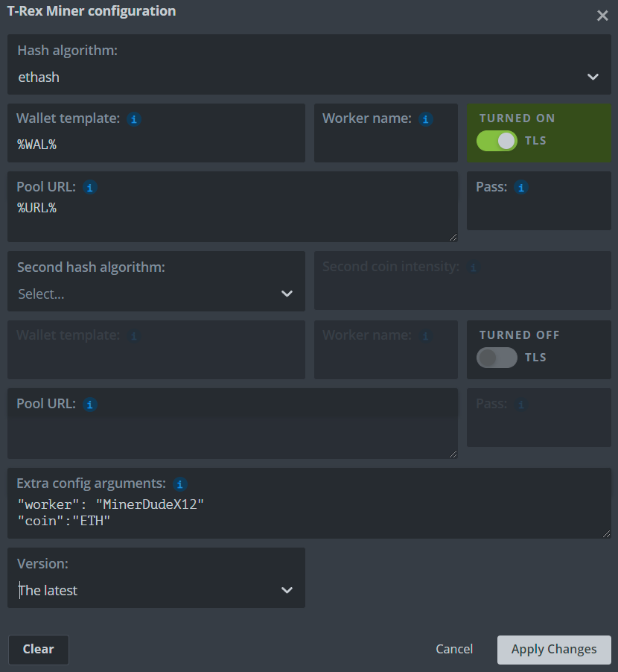Select the text "worker": "MinerDudeX12"

[x=110, y=504]
